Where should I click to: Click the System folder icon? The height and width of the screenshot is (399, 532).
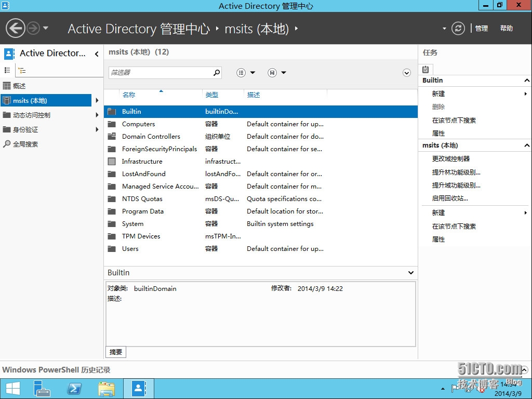click(112, 224)
